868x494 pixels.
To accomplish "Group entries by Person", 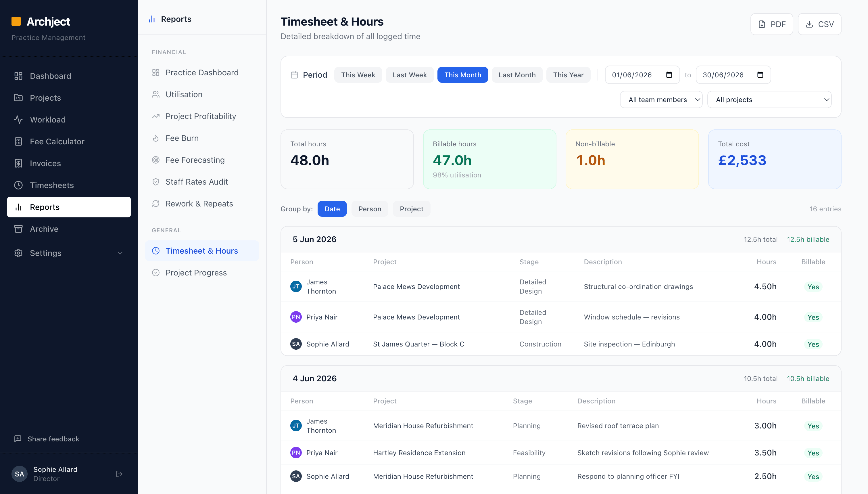I will click(x=370, y=209).
